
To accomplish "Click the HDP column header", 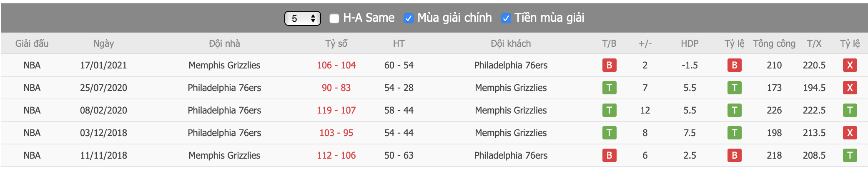I will 690,43.
